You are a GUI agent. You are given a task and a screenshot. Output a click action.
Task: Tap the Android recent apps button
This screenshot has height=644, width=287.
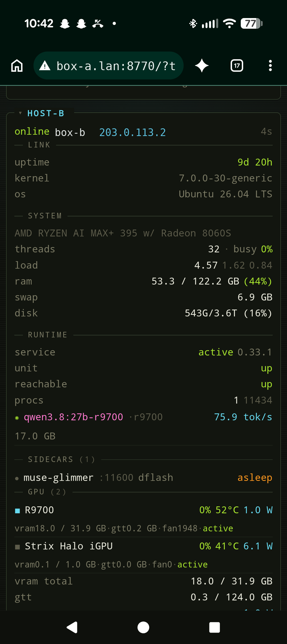(x=214, y=628)
